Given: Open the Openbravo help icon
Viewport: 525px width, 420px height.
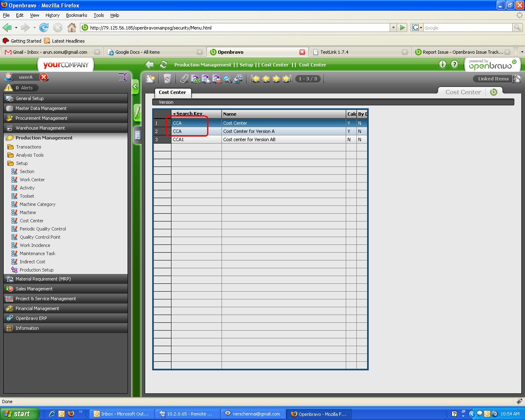Looking at the screenshot, I should coord(454,64).
